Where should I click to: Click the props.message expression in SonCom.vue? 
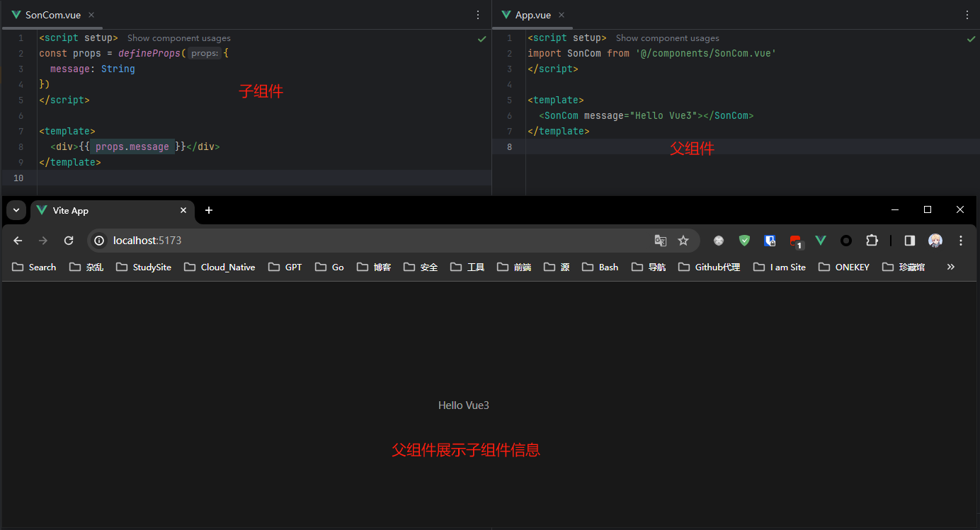132,146
